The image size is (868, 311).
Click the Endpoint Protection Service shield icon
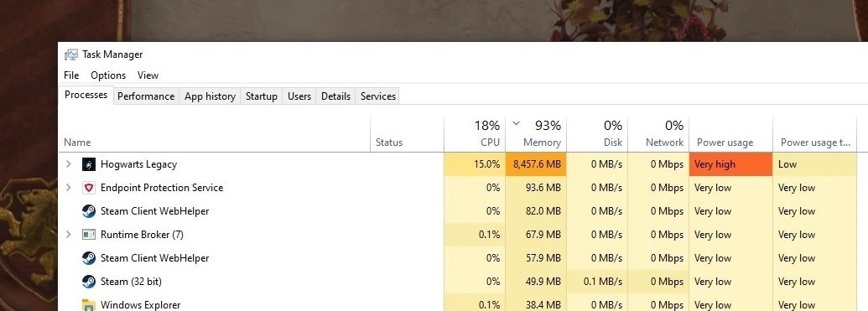89,188
